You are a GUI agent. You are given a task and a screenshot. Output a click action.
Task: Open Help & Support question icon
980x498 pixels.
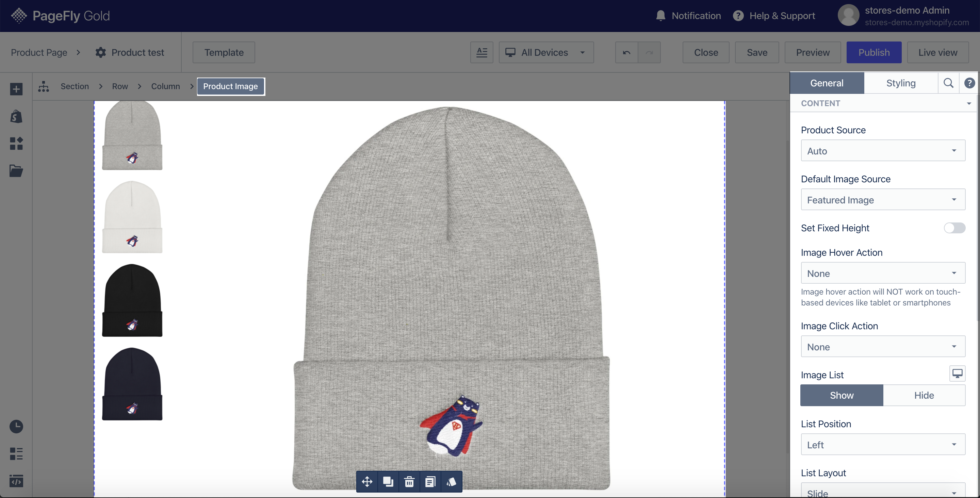(x=738, y=16)
